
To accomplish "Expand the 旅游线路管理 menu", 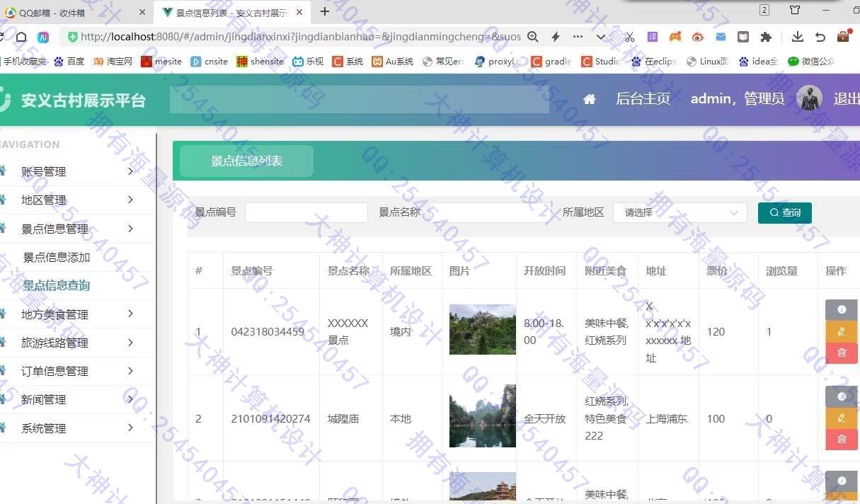I will (x=76, y=343).
